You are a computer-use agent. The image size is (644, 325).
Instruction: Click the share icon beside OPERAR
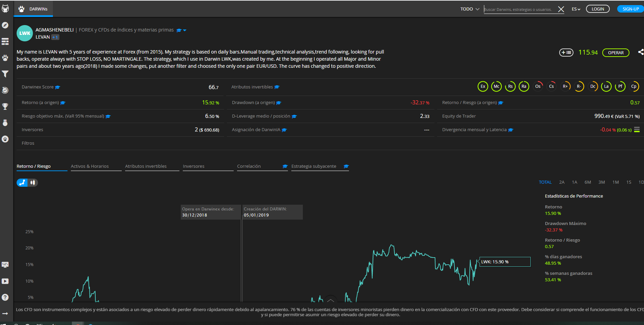(640, 52)
